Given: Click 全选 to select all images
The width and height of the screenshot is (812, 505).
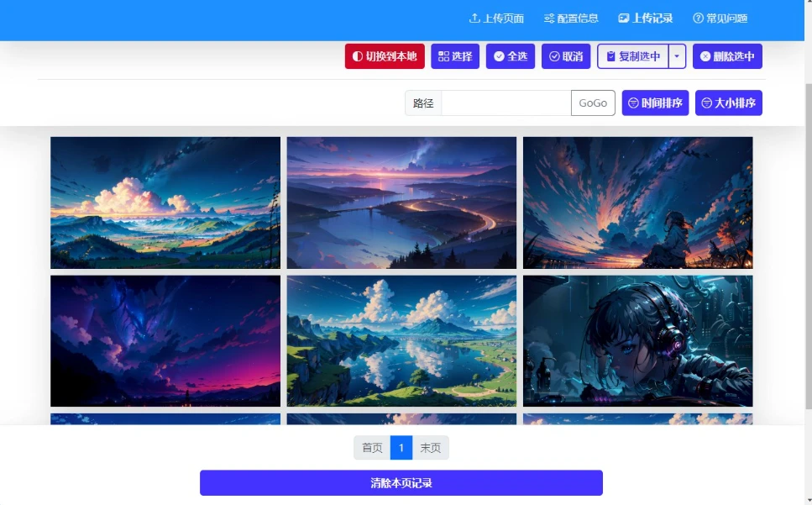Looking at the screenshot, I should click(x=511, y=56).
